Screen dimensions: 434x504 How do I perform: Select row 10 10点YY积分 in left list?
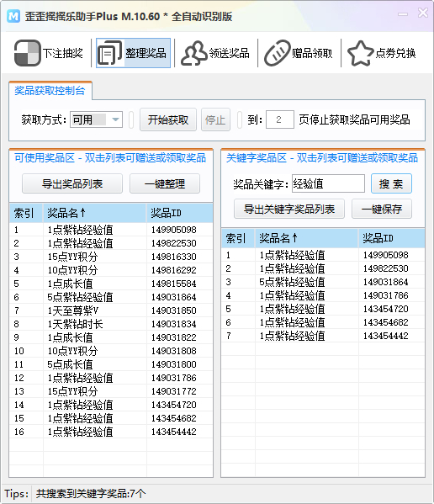coord(111,351)
